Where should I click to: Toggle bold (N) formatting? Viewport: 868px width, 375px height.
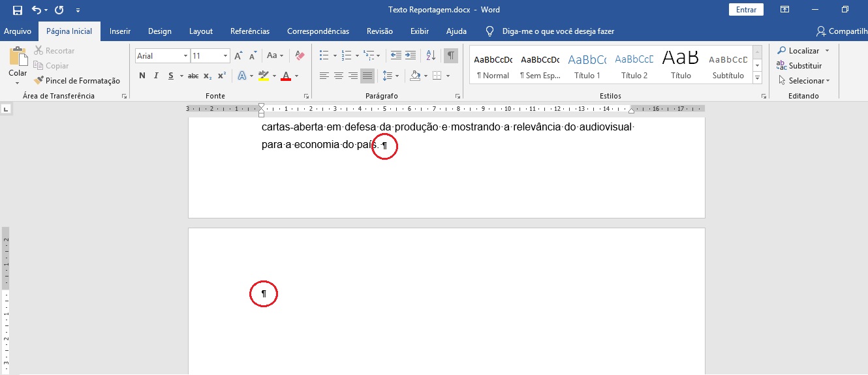142,76
